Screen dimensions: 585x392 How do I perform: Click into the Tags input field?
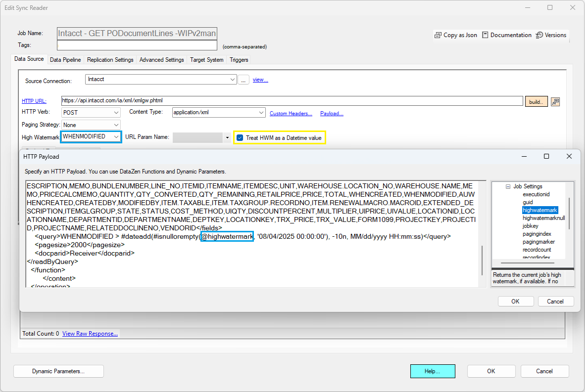tap(137, 45)
